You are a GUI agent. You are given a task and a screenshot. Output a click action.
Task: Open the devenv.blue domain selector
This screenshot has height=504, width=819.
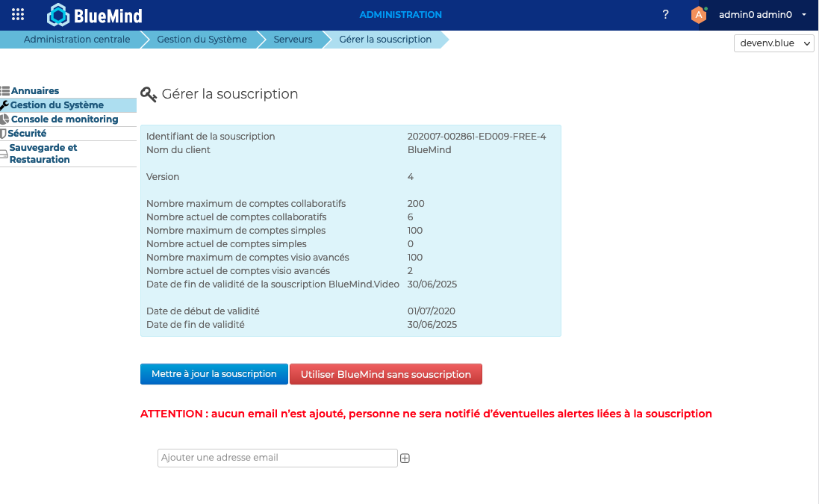[773, 43]
